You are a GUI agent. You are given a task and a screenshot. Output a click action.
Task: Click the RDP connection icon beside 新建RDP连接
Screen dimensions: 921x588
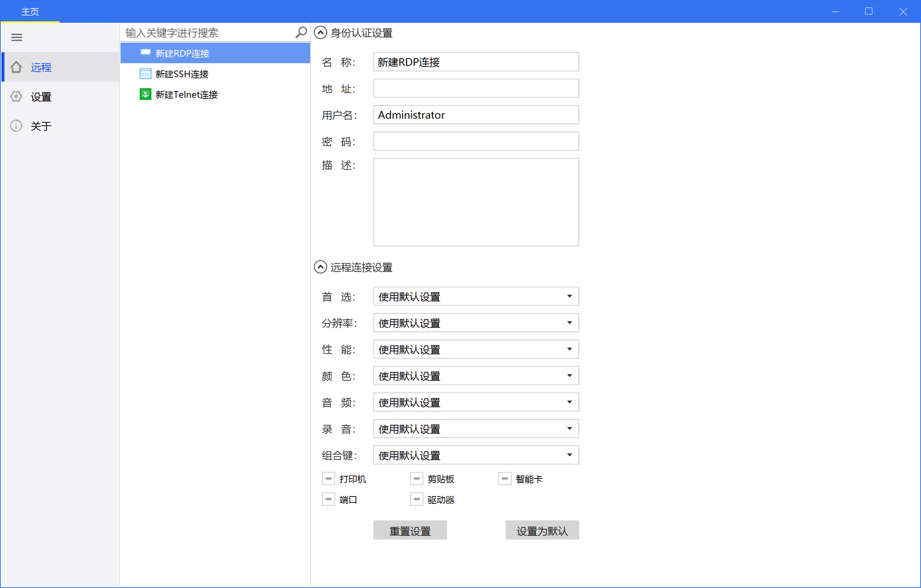pyautogui.click(x=145, y=53)
